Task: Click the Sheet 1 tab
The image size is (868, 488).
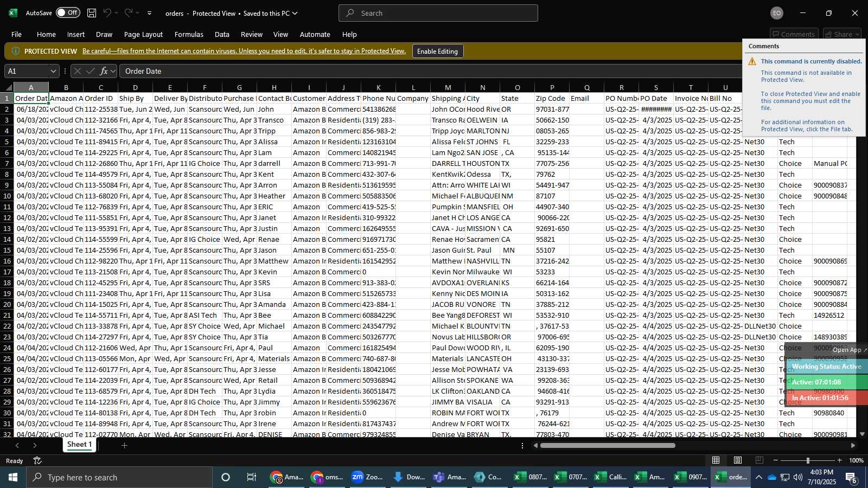Action: 79,445
